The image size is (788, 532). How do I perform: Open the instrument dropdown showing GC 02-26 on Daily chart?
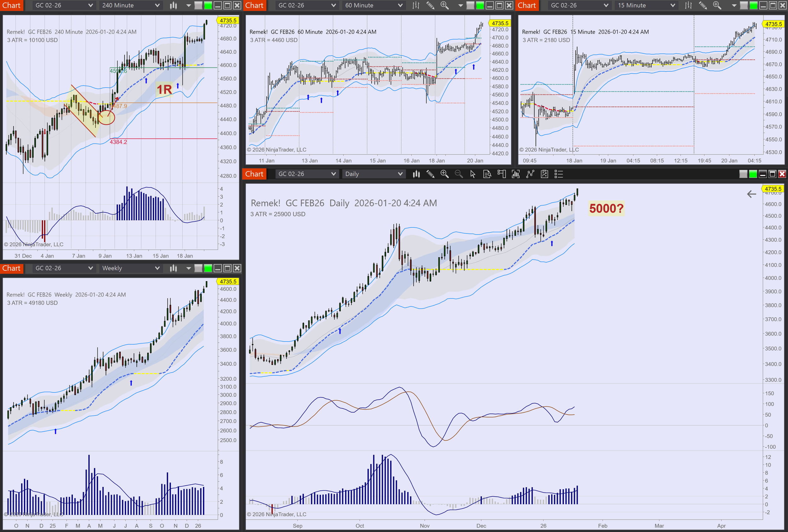click(307, 174)
